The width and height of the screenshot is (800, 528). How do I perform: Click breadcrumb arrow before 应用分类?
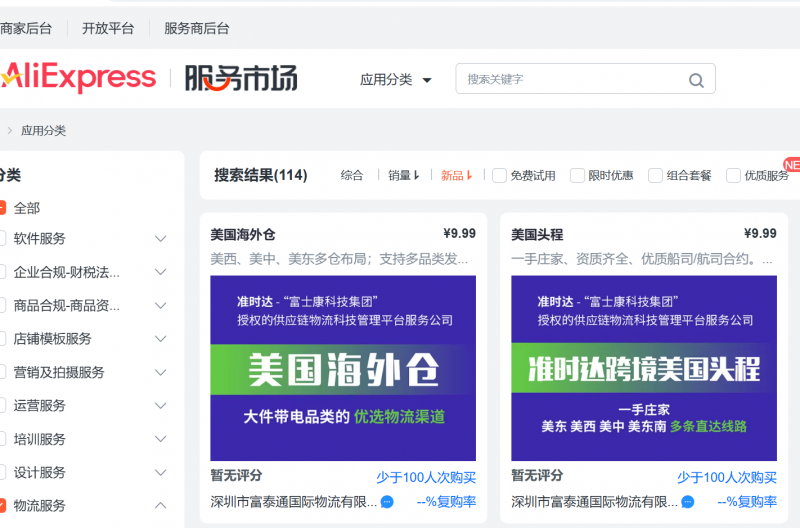[x=10, y=131]
